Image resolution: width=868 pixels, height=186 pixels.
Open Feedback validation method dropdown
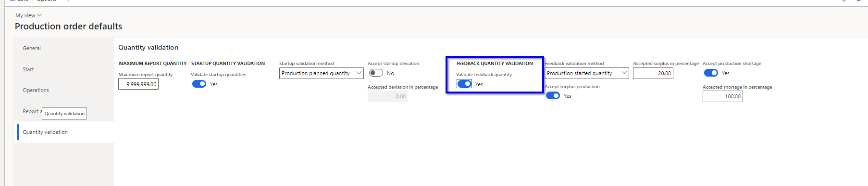[587, 73]
